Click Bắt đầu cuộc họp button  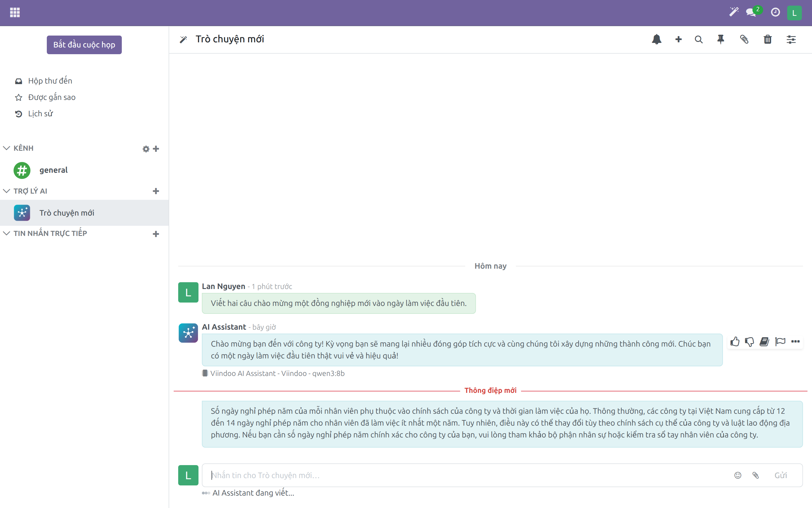84,45
